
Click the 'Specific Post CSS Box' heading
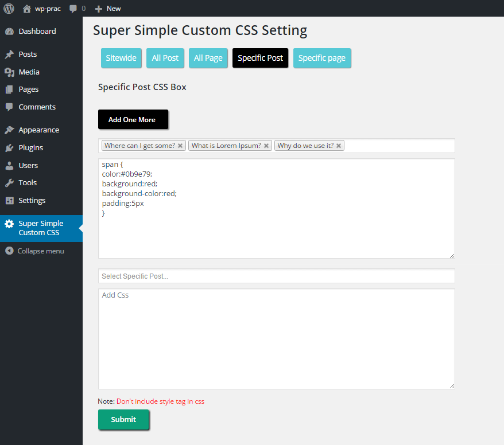coord(142,87)
